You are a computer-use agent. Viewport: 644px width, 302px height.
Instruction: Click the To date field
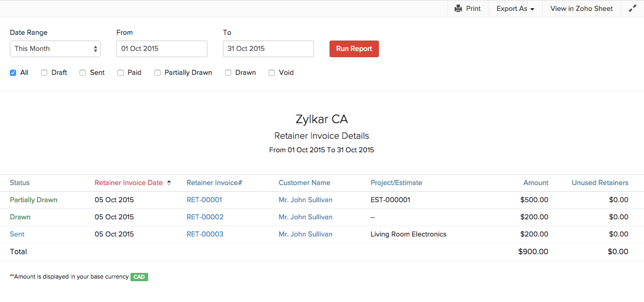268,49
